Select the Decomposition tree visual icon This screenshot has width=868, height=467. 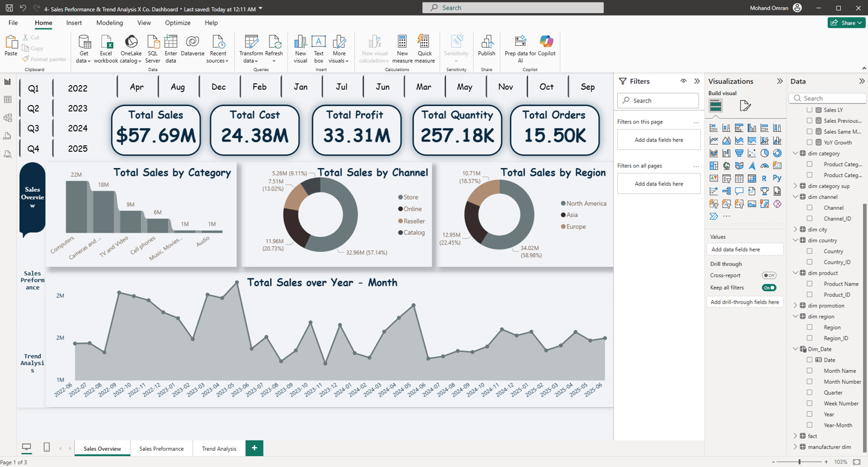point(726,191)
